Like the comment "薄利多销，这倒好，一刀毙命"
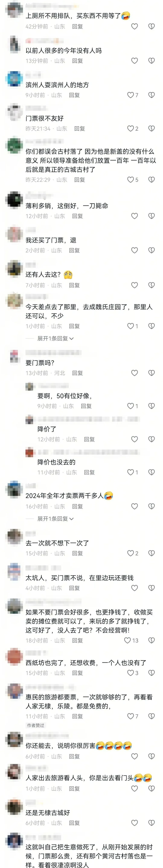The width and height of the screenshot is (163, 868). click(x=135, y=216)
